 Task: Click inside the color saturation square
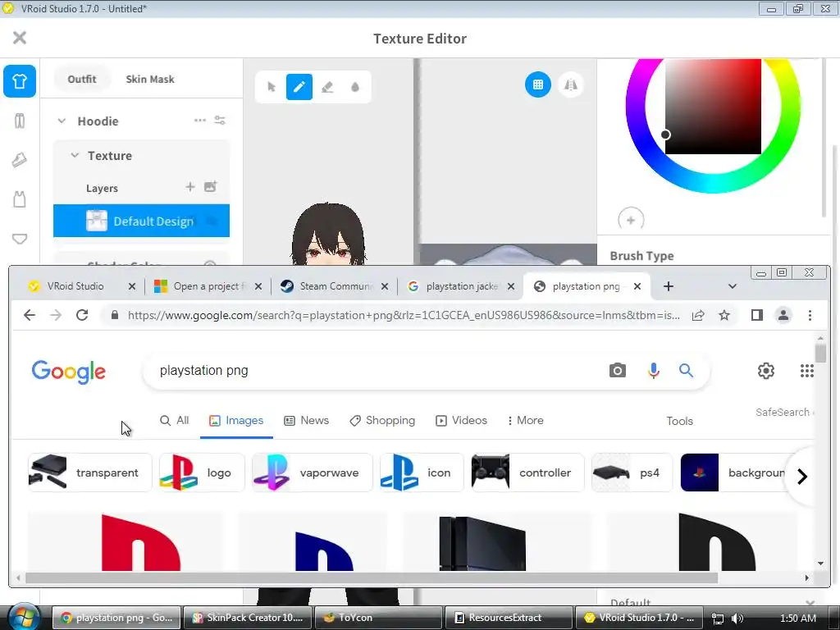pos(713,106)
